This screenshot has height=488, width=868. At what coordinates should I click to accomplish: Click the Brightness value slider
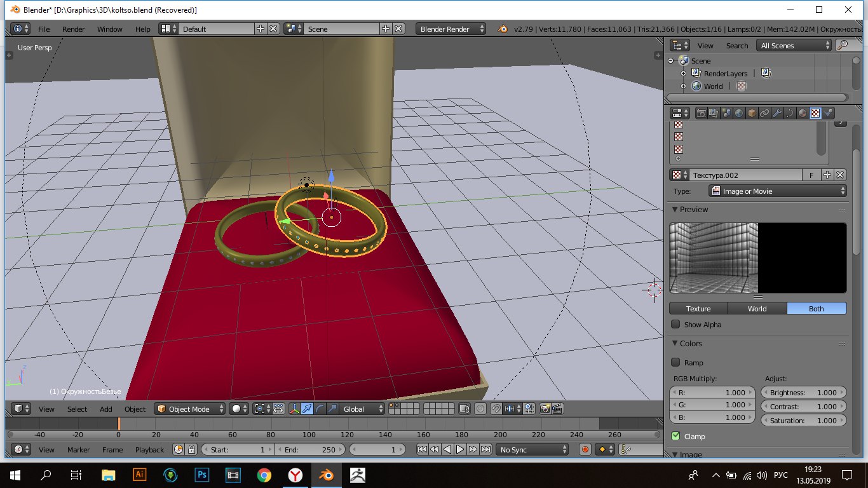803,392
